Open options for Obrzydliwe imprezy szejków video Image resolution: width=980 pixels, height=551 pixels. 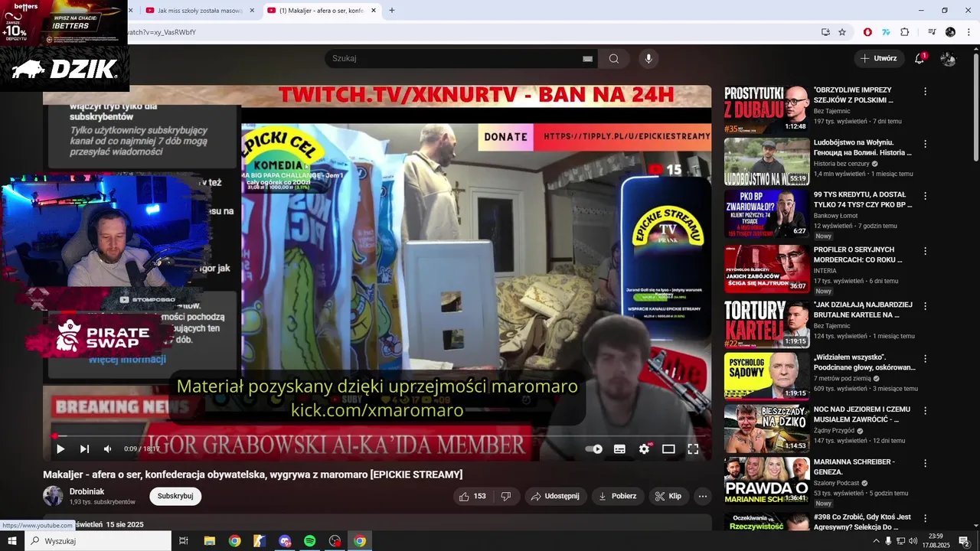click(x=925, y=91)
